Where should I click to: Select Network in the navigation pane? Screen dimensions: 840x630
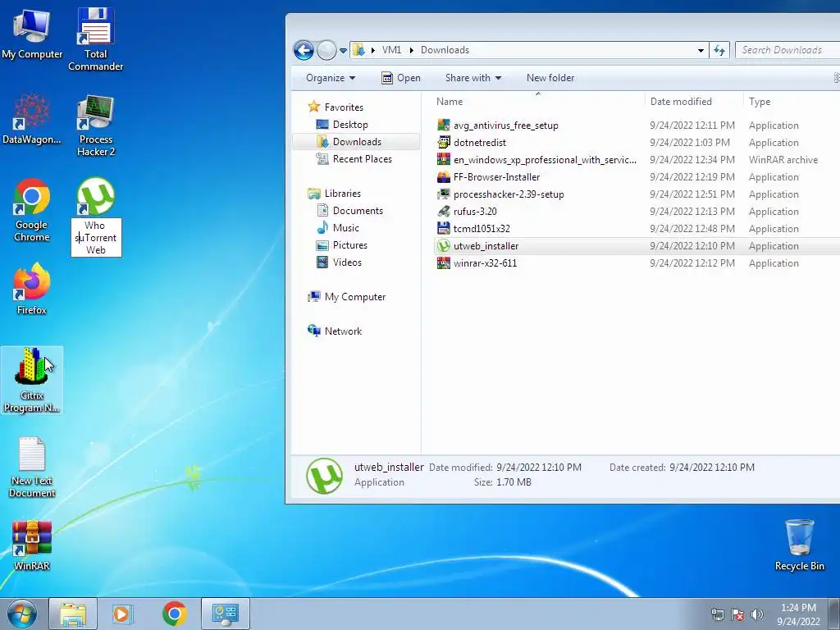click(343, 331)
